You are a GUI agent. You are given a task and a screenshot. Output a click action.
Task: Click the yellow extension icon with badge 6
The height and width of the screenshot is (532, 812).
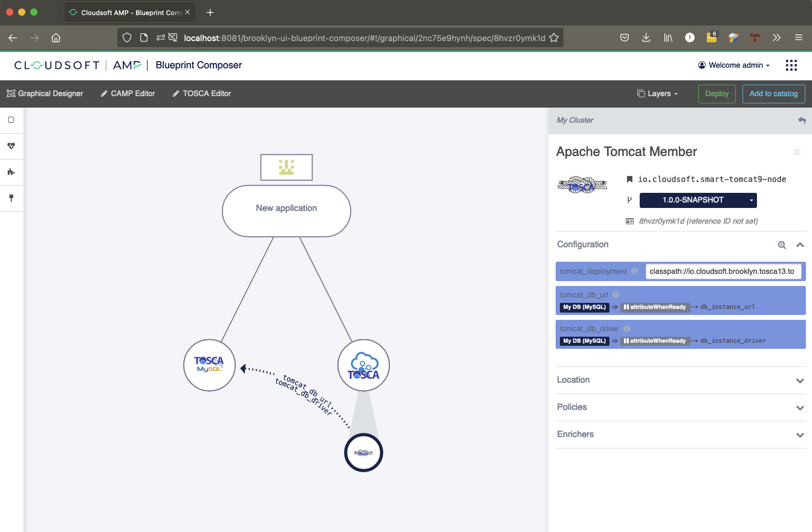coord(712,37)
